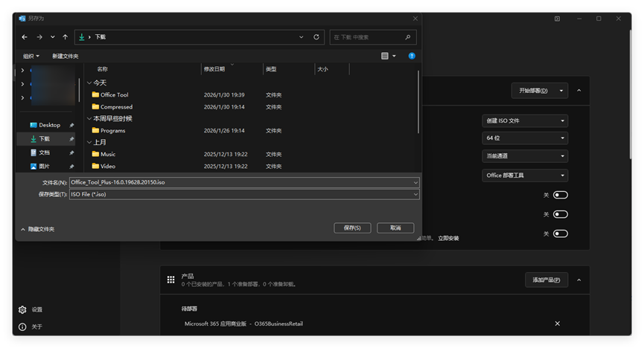Open the 创建 ISO 文件 dropdown
The height and width of the screenshot is (348, 644).
[x=525, y=120]
